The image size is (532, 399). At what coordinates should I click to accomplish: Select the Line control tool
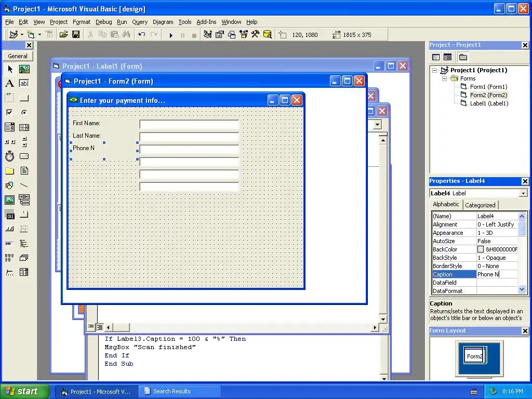click(24, 185)
